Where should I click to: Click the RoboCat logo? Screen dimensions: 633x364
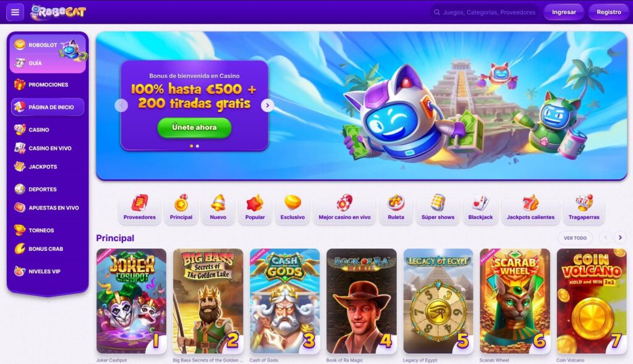pos(58,12)
